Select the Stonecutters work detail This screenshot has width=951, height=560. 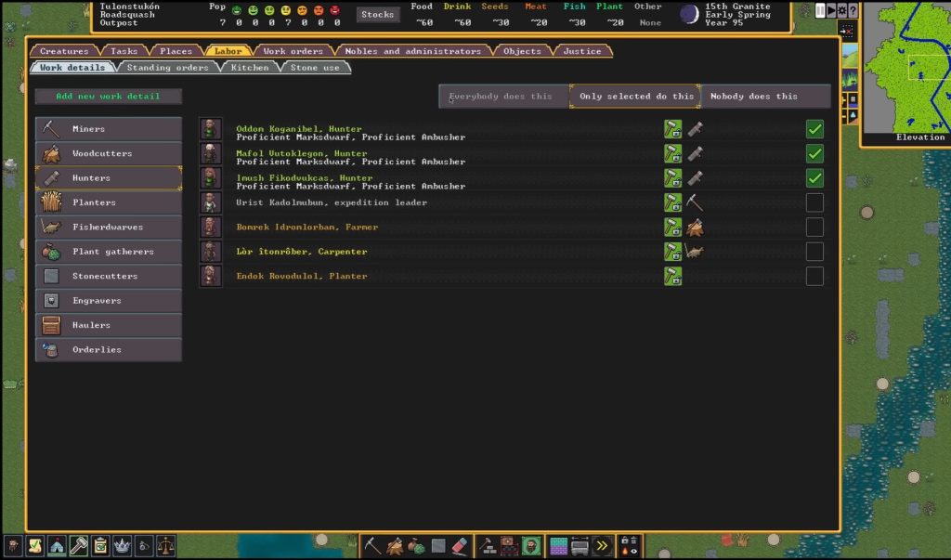(x=109, y=276)
